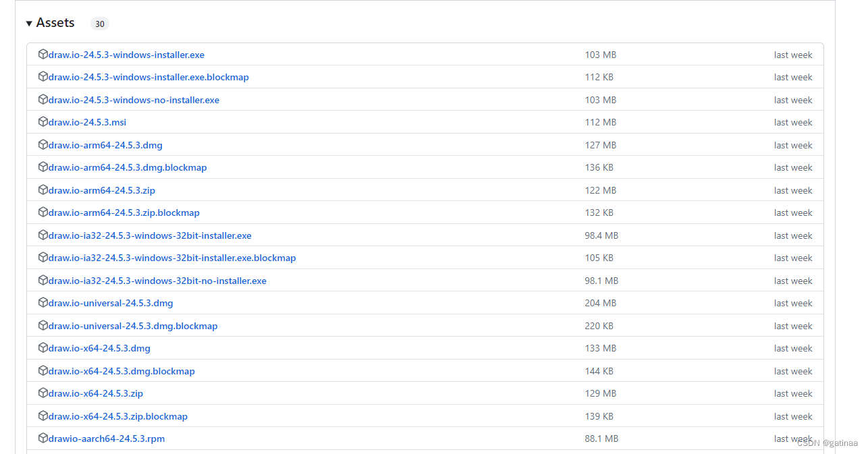Select the 129 MB size of x64 zip

[x=601, y=393]
